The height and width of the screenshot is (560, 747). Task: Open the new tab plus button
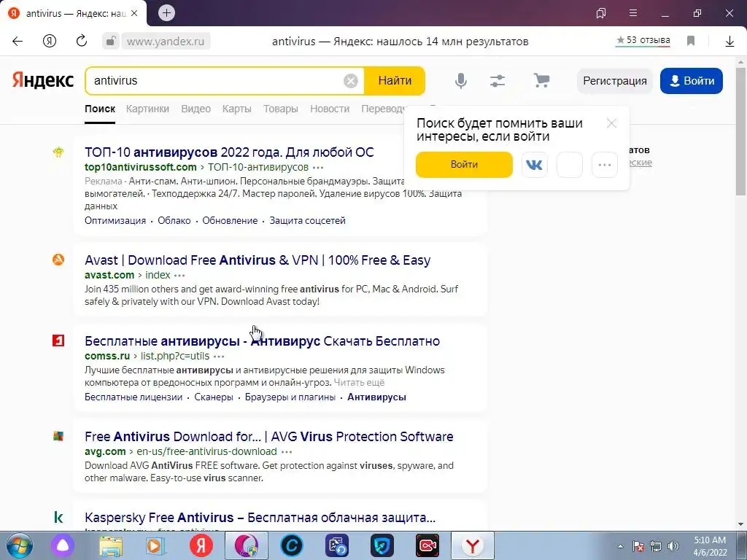167,13
